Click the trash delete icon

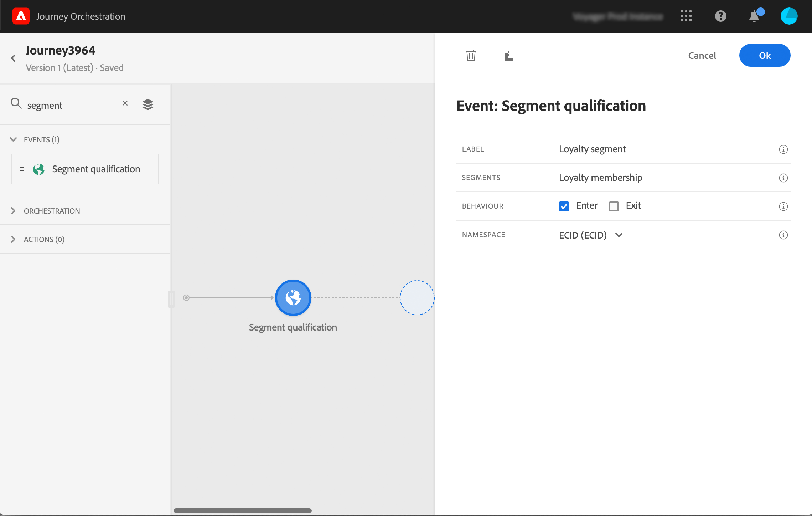[471, 55]
